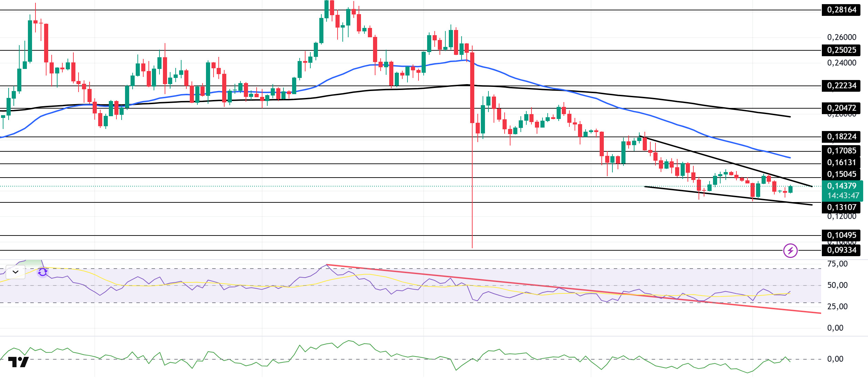This screenshot has width=868, height=381.
Task: Click the 0,18224 price level label
Action: [x=841, y=137]
